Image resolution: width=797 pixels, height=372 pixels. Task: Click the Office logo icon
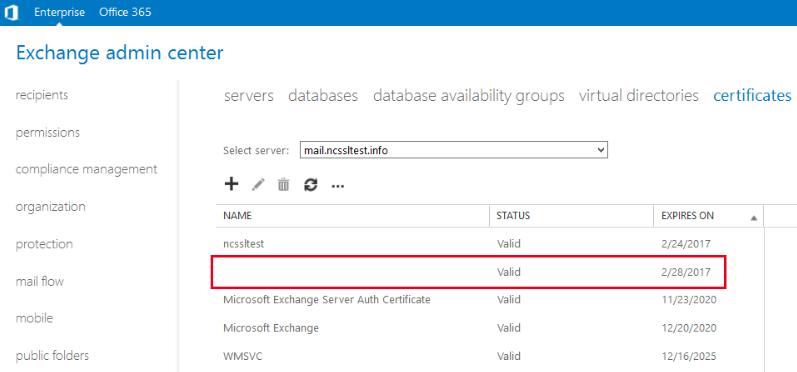pyautogui.click(x=11, y=13)
